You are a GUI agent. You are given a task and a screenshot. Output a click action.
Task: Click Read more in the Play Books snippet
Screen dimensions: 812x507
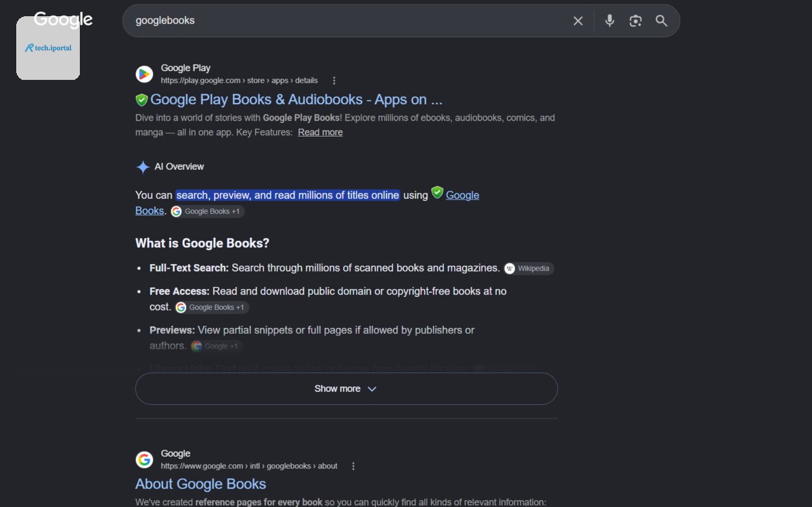pyautogui.click(x=320, y=133)
